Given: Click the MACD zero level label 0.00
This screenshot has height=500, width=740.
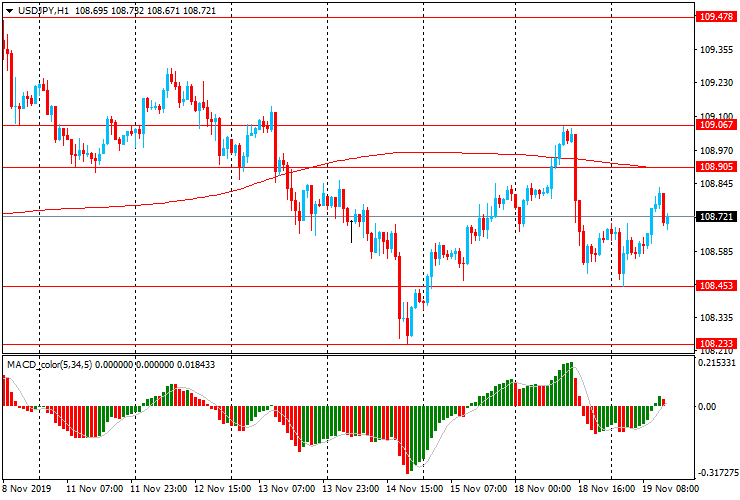Looking at the screenshot, I should [707, 407].
